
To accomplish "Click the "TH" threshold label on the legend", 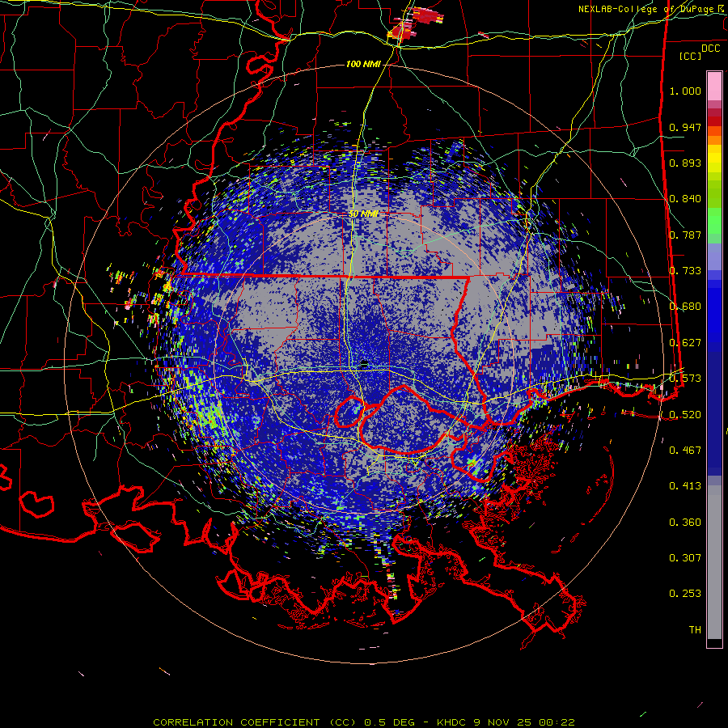I will 695,630.
